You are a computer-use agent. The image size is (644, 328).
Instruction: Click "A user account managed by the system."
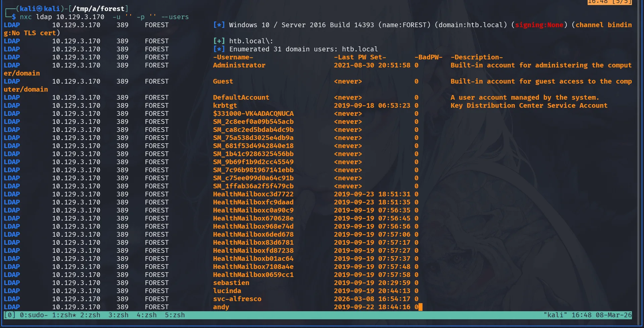[525, 97]
